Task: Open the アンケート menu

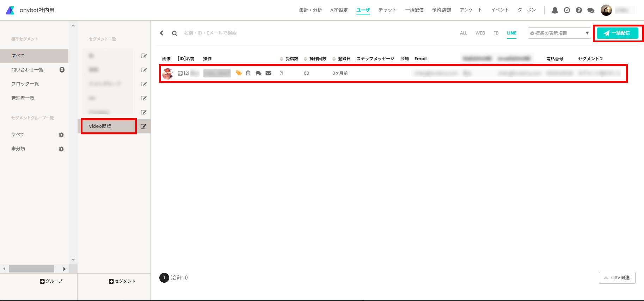Action: 471,10
